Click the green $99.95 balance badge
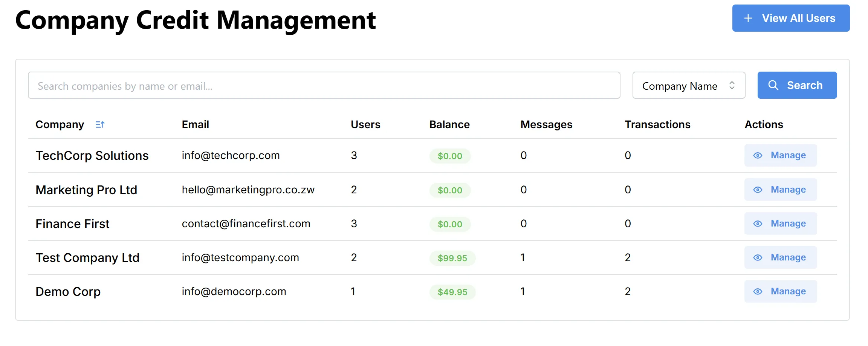 click(452, 258)
